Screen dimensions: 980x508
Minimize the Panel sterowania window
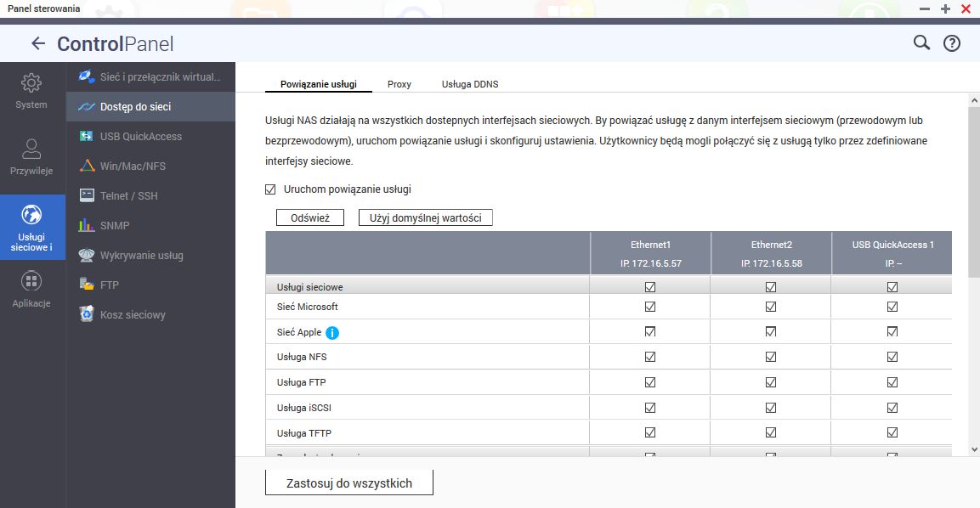[925, 8]
